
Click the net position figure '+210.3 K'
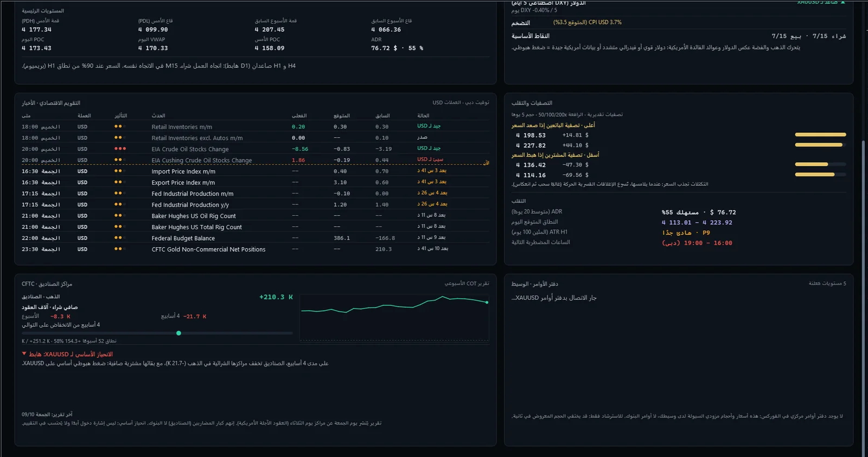[x=276, y=297]
